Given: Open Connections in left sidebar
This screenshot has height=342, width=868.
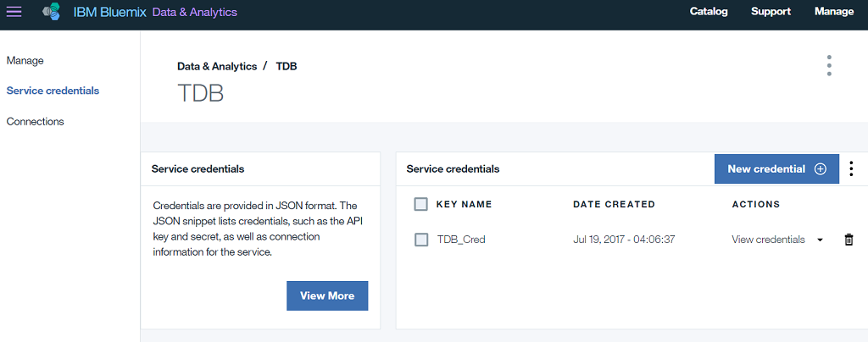Looking at the screenshot, I should click(35, 122).
